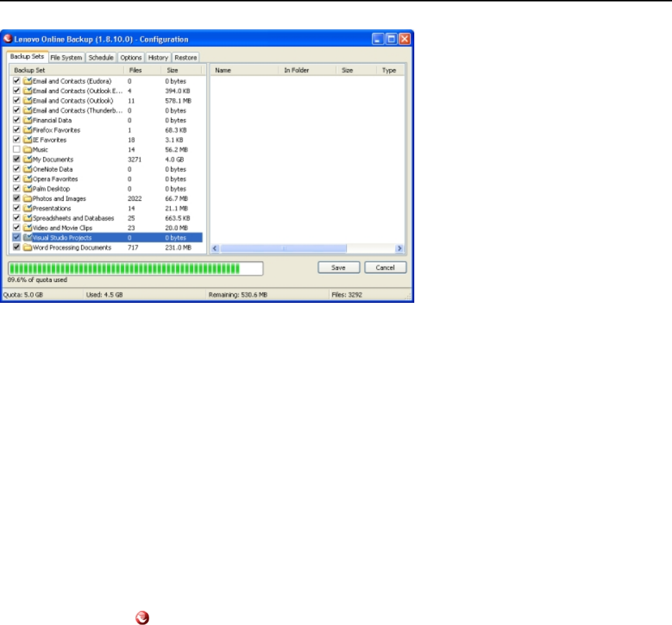Select the Spreadsheets and Databases row label
Viewport: 672px width, 625px height.
tap(73, 218)
